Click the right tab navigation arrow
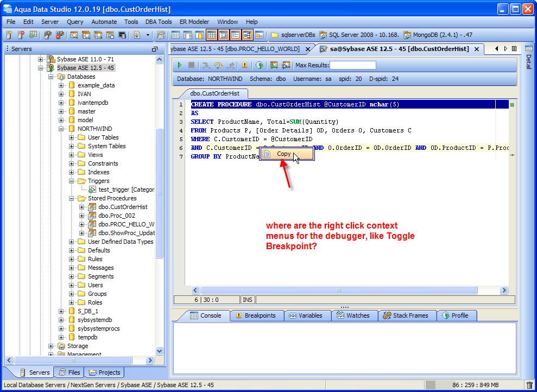 [x=506, y=49]
